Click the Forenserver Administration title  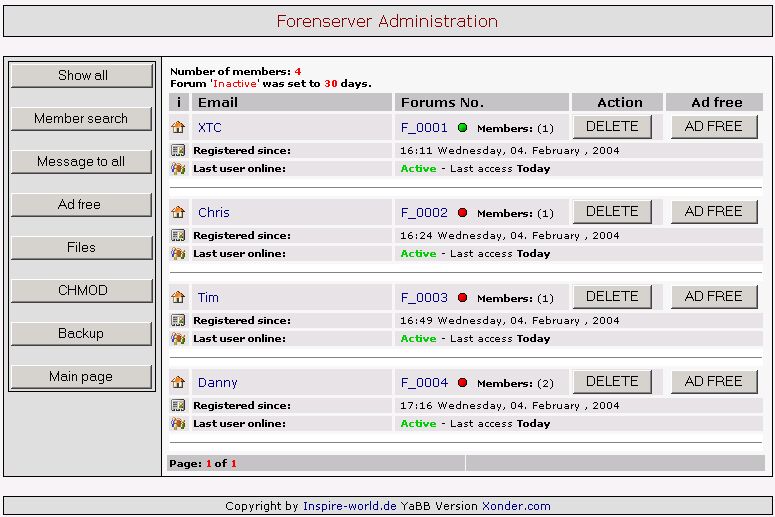(387, 21)
